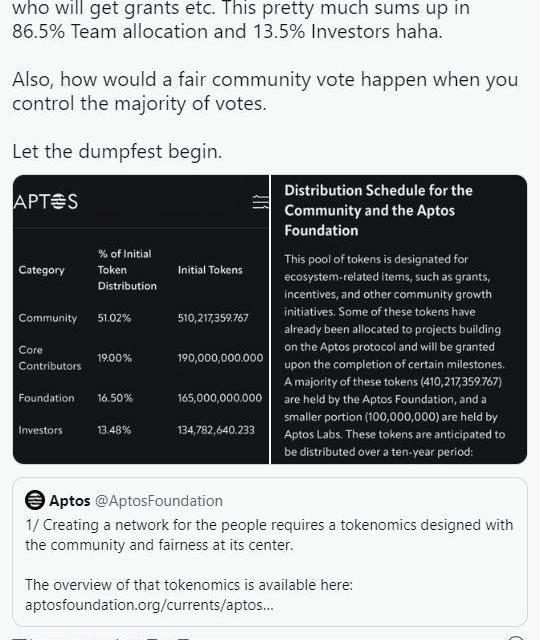Click the Core Contributors row label
The image size is (540, 640).
(x=50, y=358)
